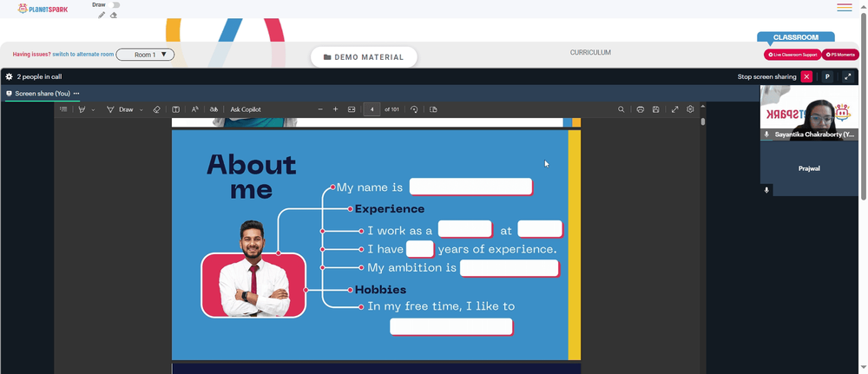The image size is (868, 374).
Task: Click the P participant button
Action: click(827, 77)
